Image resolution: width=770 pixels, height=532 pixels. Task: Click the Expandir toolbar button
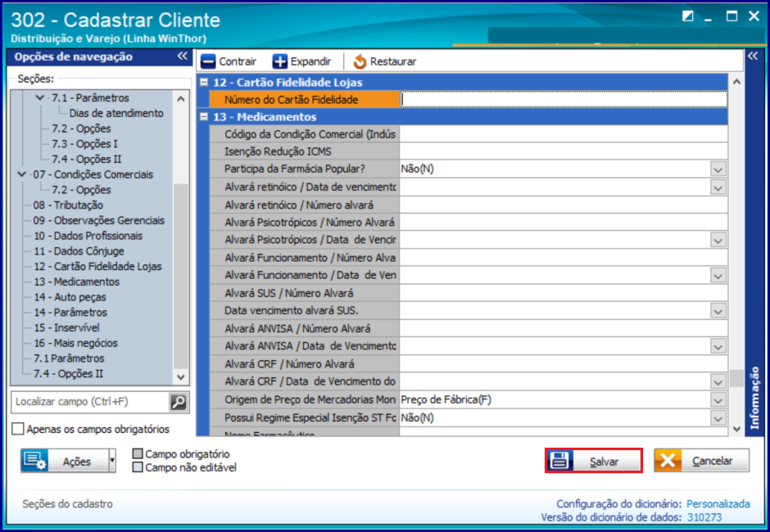(301, 62)
